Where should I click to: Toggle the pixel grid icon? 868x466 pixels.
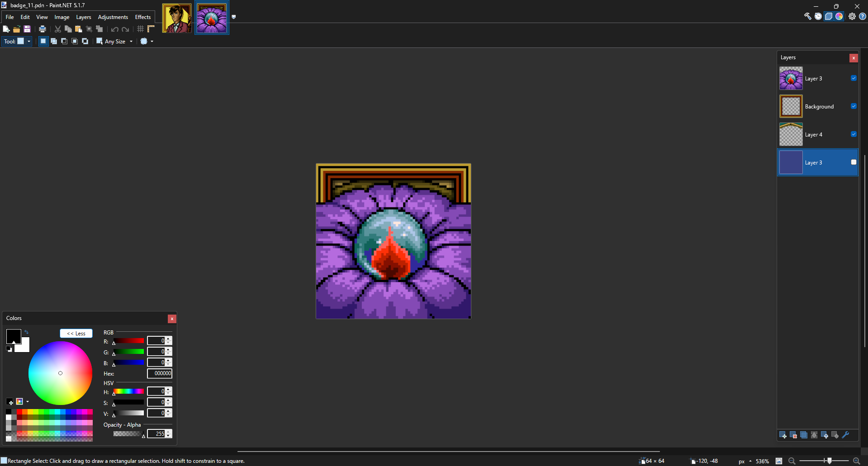coord(141,29)
